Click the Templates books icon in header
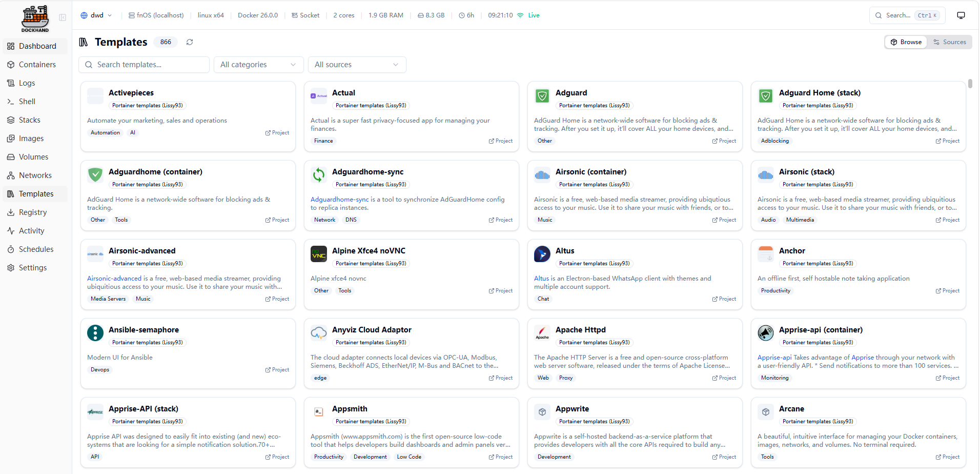 pos(84,42)
